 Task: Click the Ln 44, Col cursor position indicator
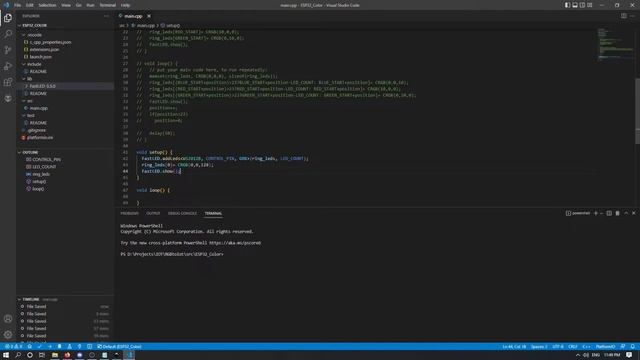[514, 347]
